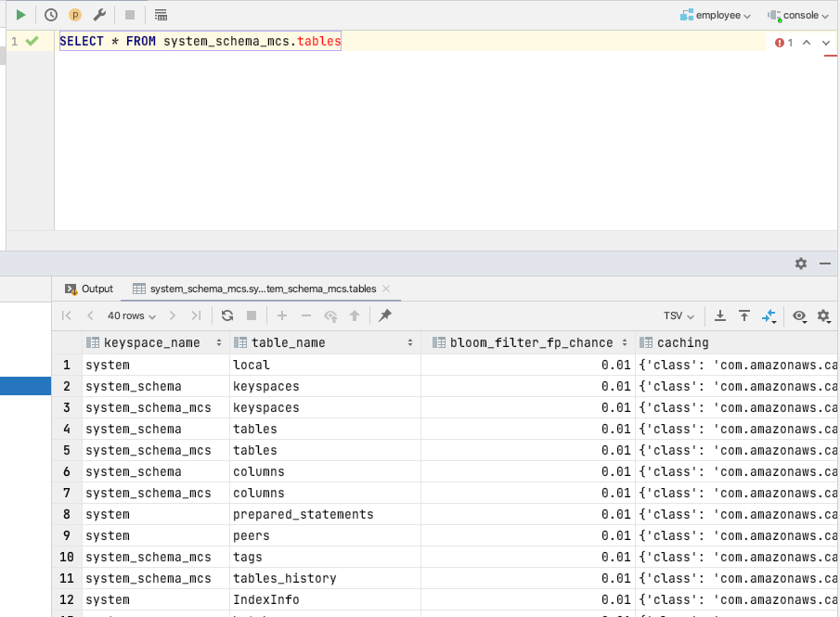Open the TSV data extractor dropdown

pos(678,316)
